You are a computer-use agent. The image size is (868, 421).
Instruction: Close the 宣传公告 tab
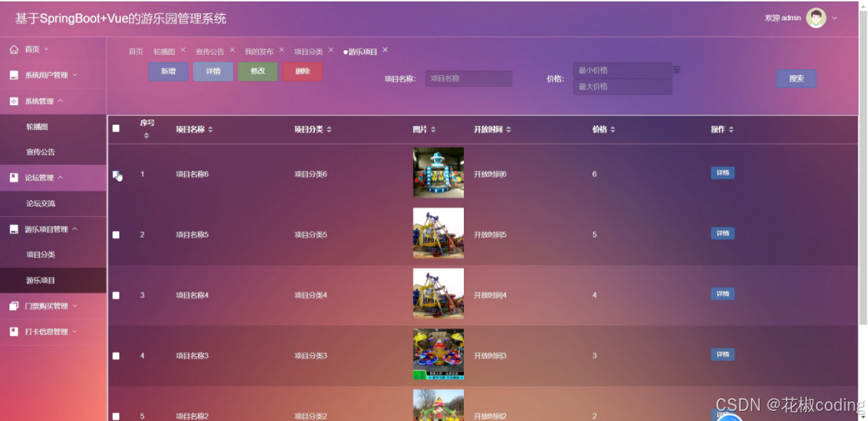pyautogui.click(x=232, y=50)
